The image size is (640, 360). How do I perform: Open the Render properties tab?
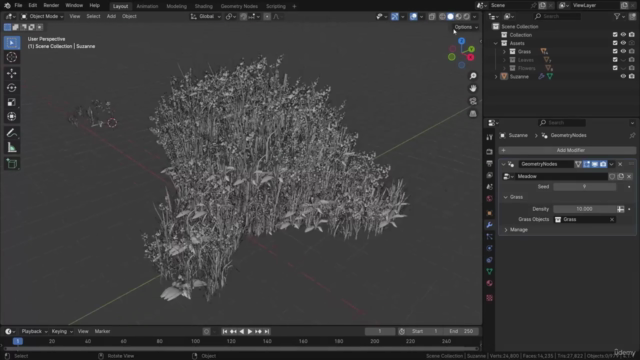489,152
